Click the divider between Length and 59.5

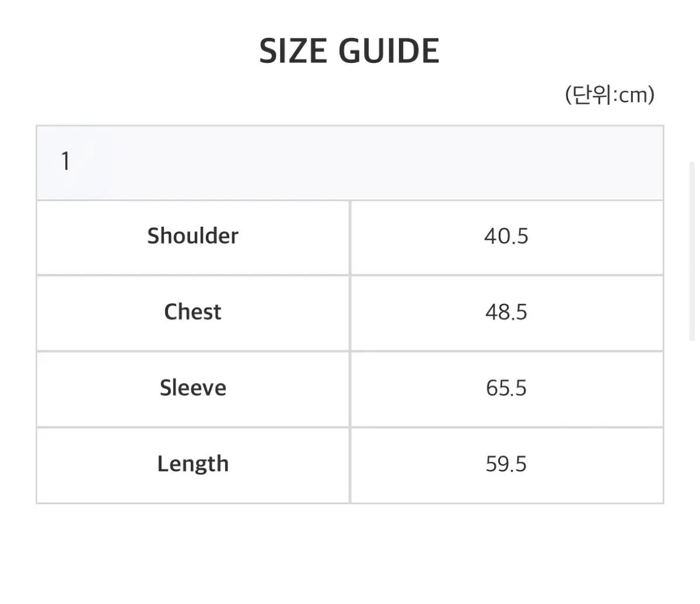[x=350, y=465]
